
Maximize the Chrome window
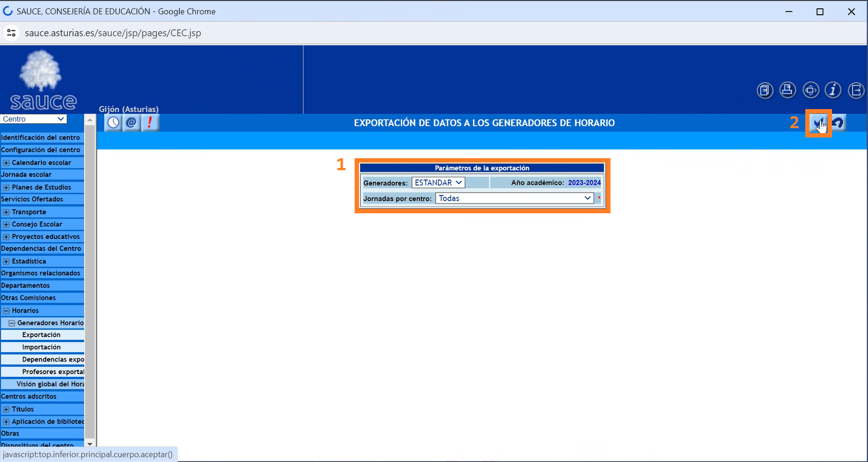(820, 11)
